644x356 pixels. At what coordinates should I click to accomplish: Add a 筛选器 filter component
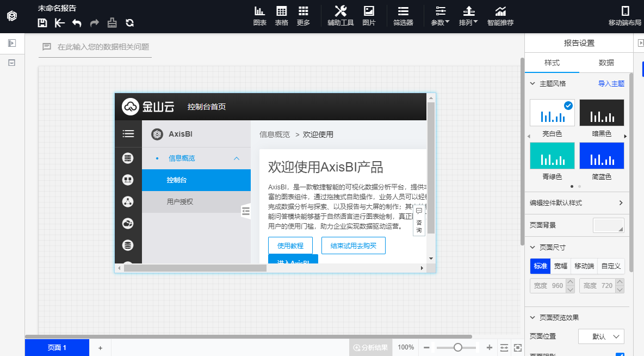(403, 16)
